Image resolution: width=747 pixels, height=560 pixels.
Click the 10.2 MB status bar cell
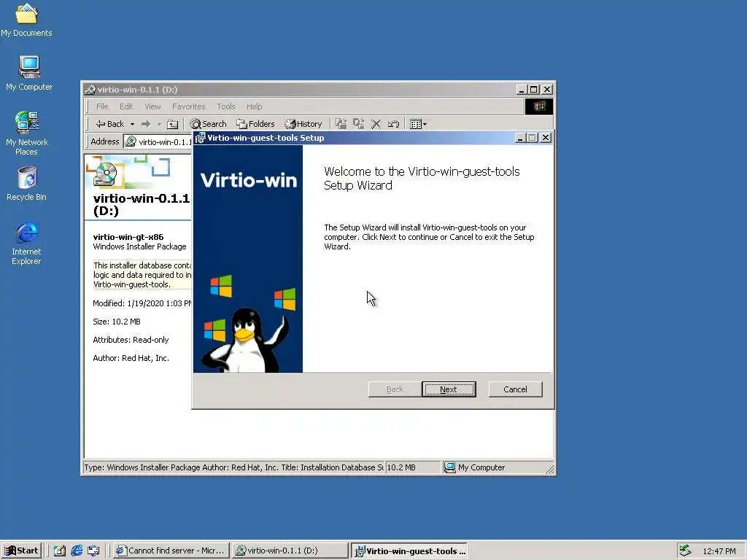(412, 467)
